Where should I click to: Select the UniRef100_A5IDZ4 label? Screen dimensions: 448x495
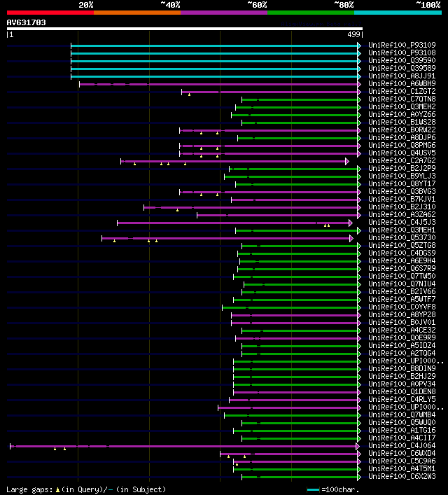point(402,345)
